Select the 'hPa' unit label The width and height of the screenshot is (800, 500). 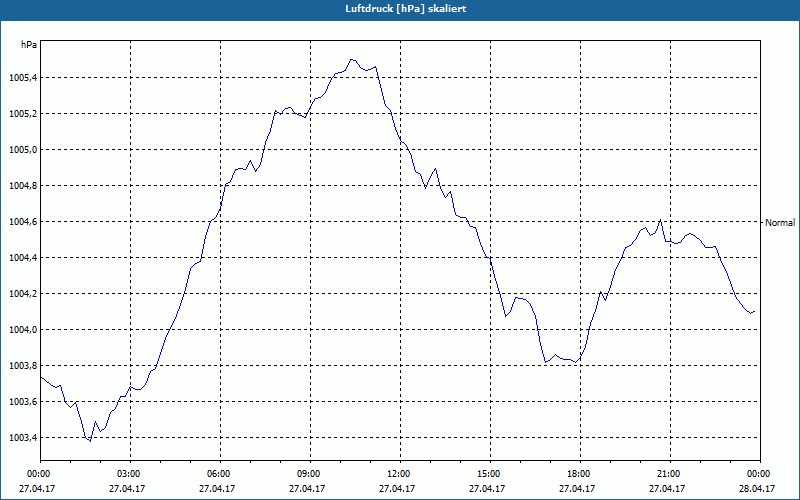click(29, 45)
